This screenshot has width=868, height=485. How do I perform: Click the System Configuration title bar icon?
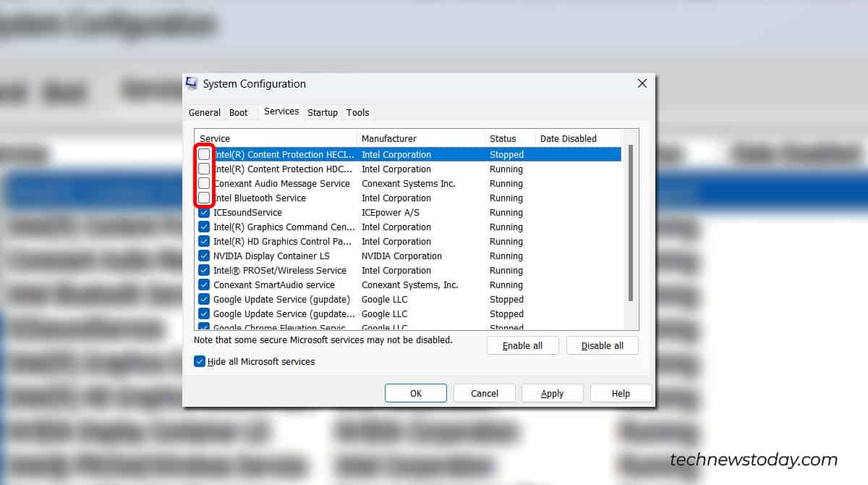pyautogui.click(x=190, y=83)
